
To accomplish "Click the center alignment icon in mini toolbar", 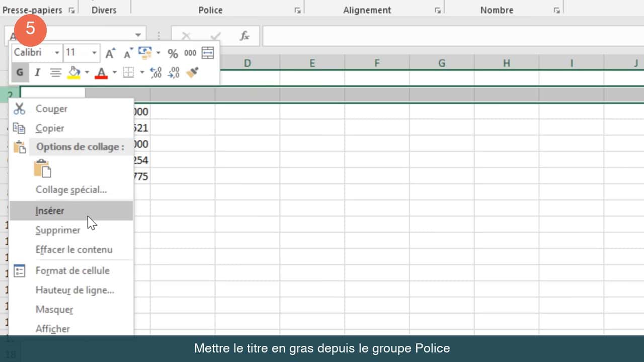I will (x=55, y=72).
